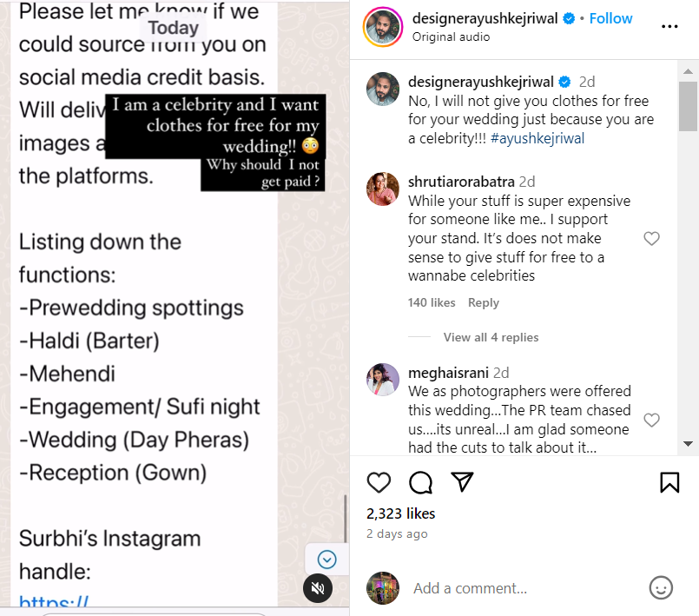Save post with the bookmark icon
699x616 pixels.
[669, 482]
